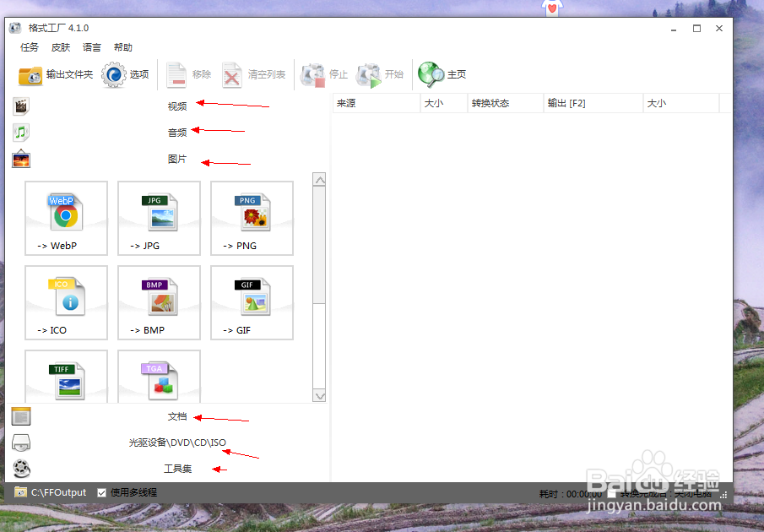Open the 任务 task menu

point(30,47)
